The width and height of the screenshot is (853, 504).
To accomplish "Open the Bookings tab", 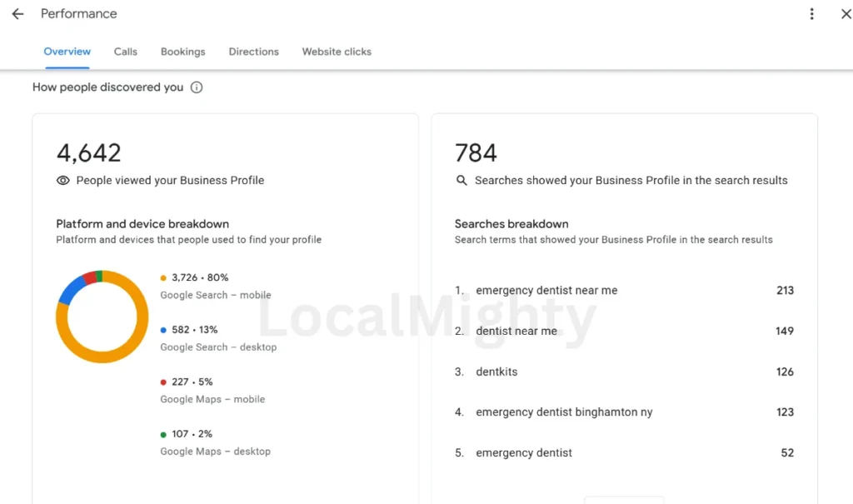I will point(183,52).
